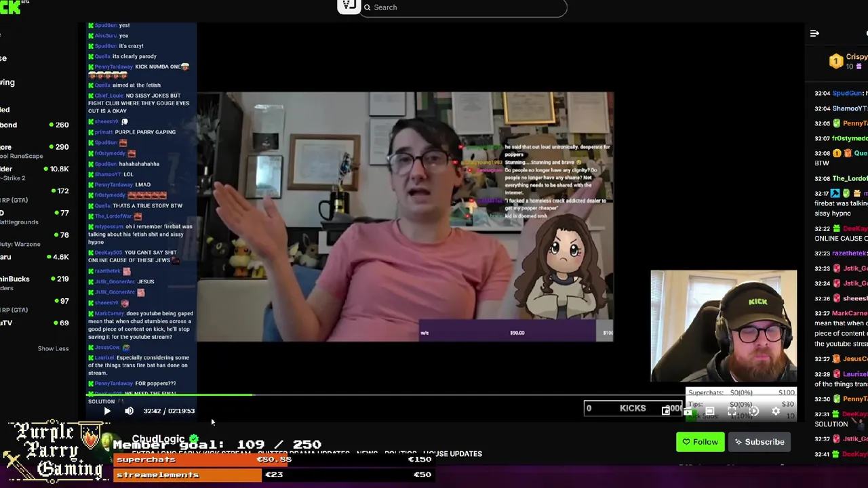The image size is (868, 488).
Task: Click razethetek username at 32:23 in chat
Action: click(x=850, y=253)
